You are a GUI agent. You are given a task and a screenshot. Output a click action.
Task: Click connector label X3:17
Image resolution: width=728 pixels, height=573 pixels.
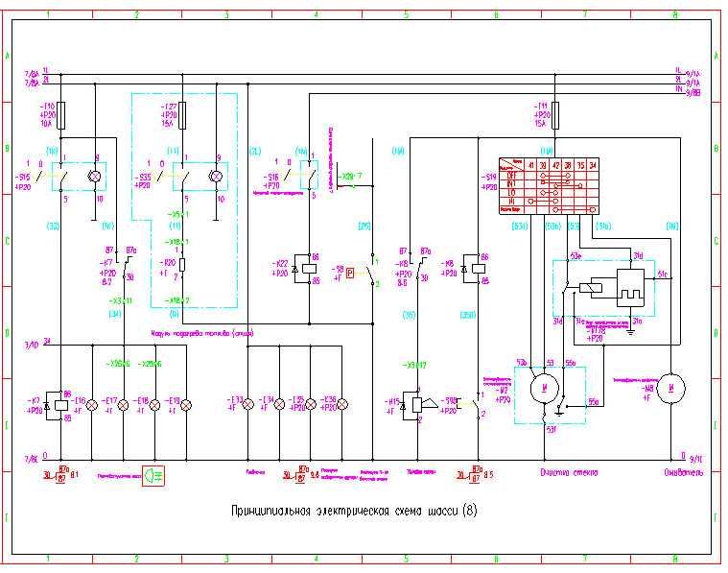tap(414, 366)
